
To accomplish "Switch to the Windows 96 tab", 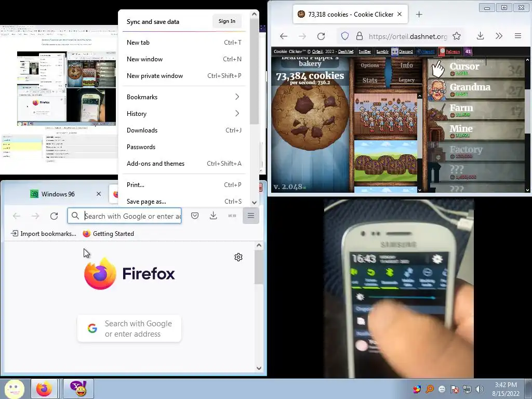I will click(x=58, y=194).
